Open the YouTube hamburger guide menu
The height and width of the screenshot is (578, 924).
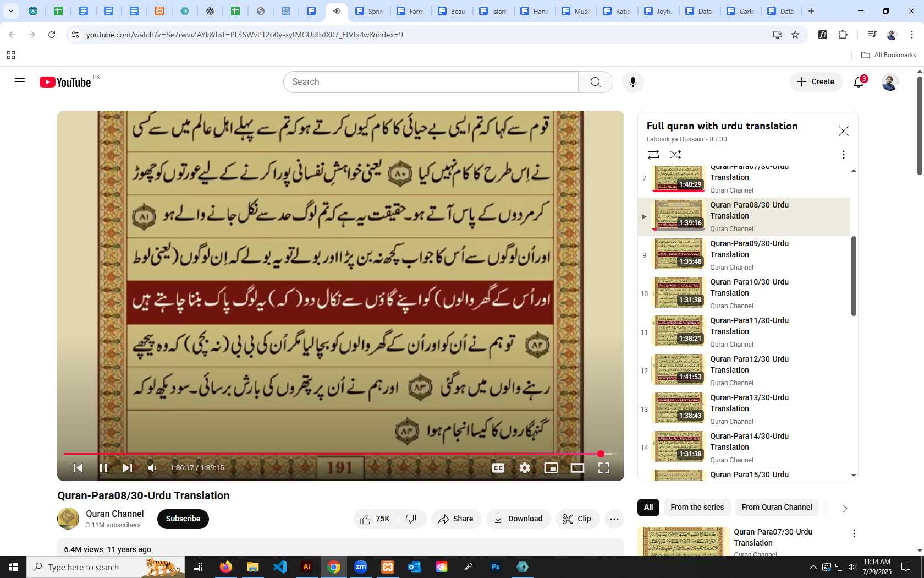click(x=20, y=82)
